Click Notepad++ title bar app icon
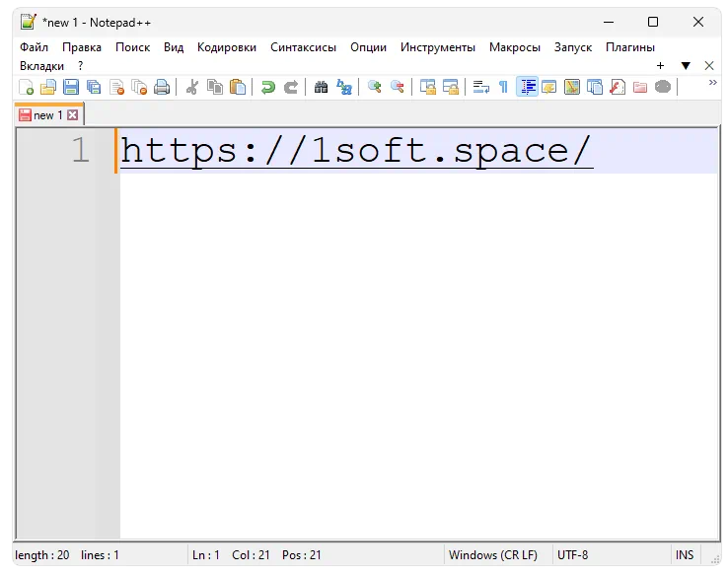 pos(29,22)
